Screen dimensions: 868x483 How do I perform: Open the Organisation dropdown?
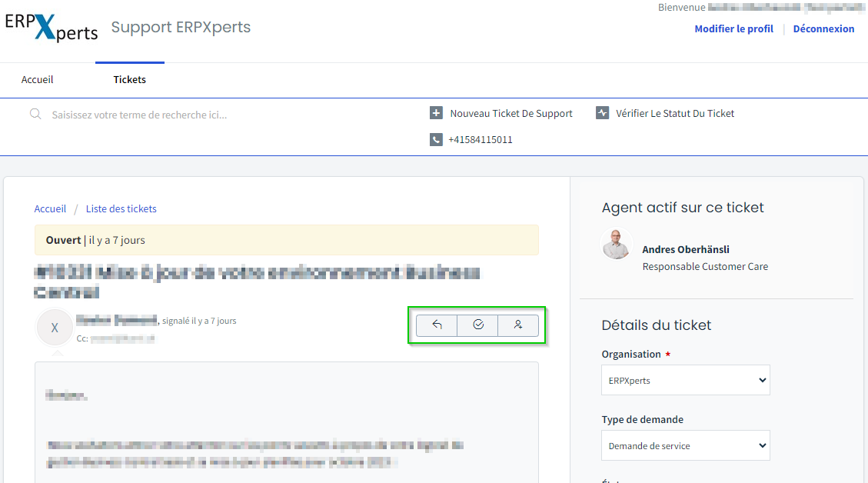[685, 380]
